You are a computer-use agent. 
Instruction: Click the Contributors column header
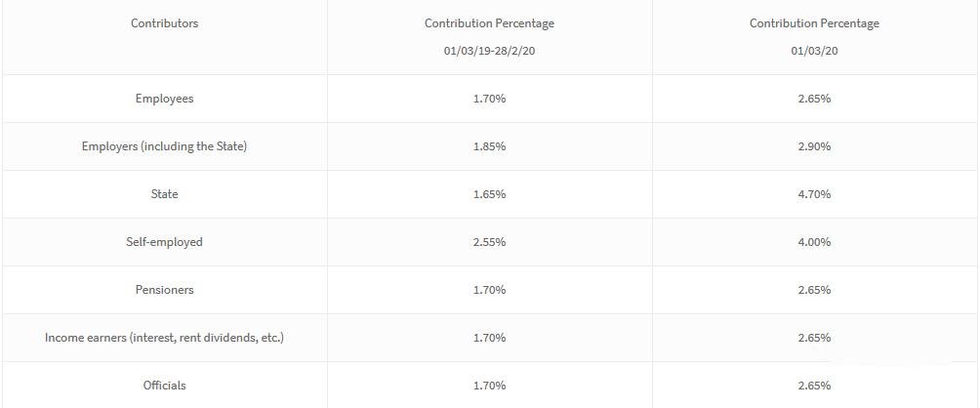click(164, 23)
